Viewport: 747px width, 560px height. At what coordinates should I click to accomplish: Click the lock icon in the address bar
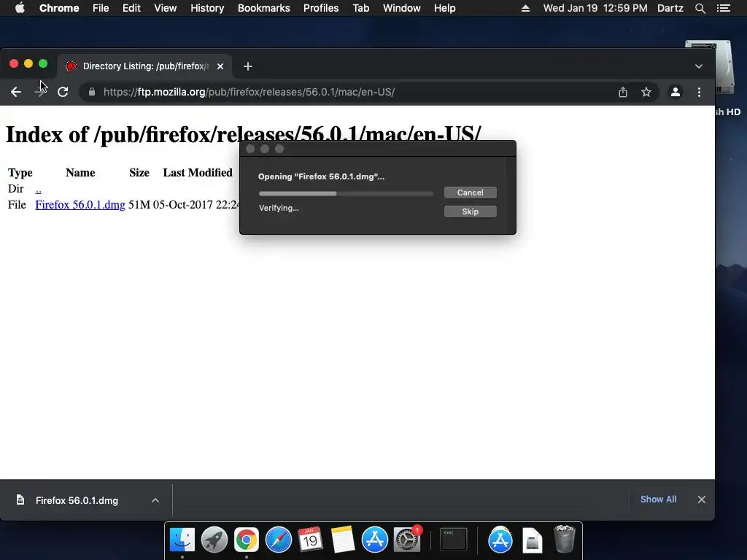pos(91,92)
